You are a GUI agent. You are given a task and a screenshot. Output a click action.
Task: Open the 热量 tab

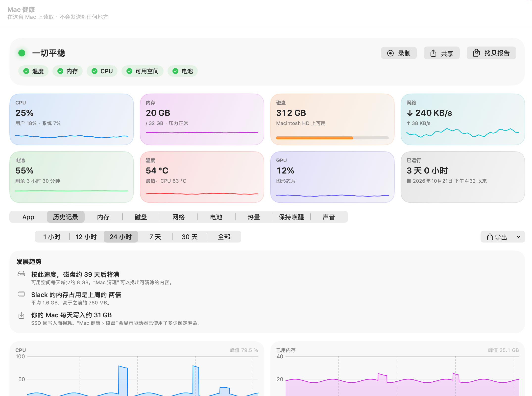pyautogui.click(x=254, y=217)
